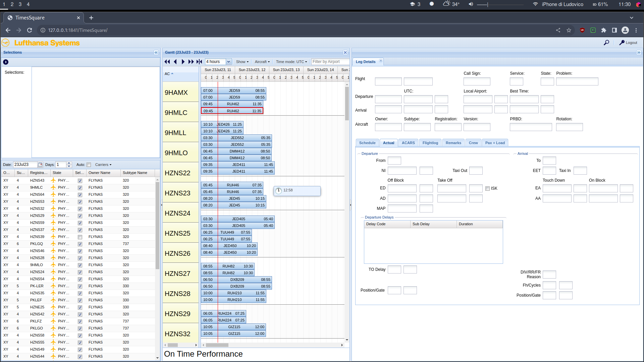Toggle the Auto checkbox next to Days field

click(89, 165)
